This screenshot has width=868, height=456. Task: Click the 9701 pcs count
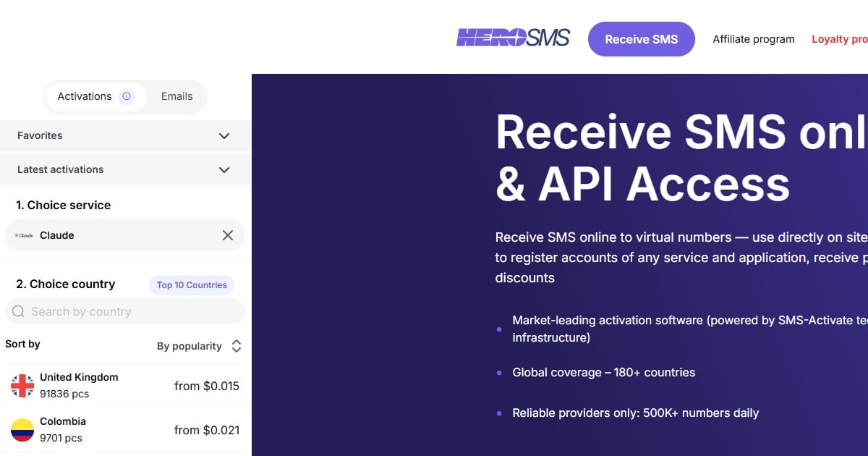click(61, 438)
